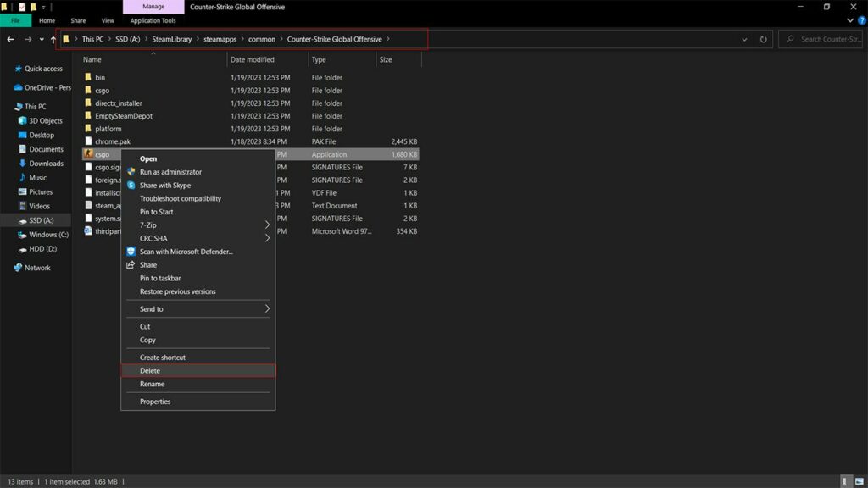Open the Application Tools tab
This screenshot has height=488, width=868.
[153, 20]
